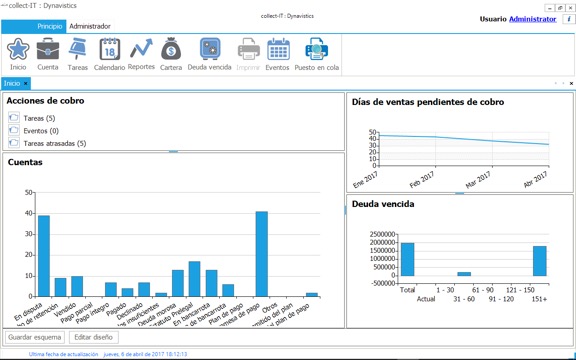Viewport: 576px width, 360px height.
Task: Open the Cuenta briefcase icon
Action: coord(48,49)
